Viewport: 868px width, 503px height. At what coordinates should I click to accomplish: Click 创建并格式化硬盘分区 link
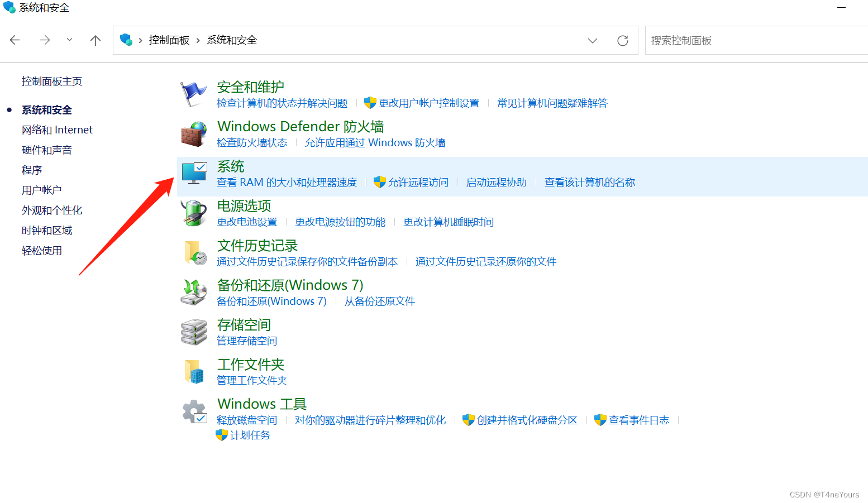527,420
